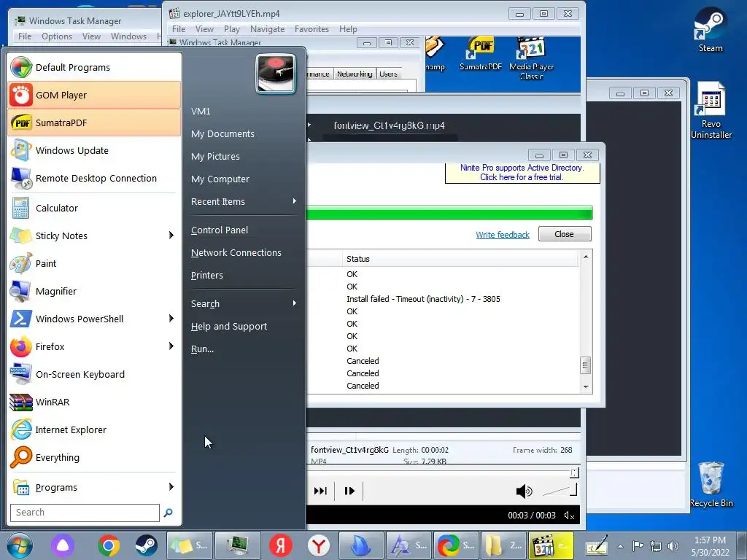Click Start menu Search input field
The image size is (747, 560).
coord(85,513)
